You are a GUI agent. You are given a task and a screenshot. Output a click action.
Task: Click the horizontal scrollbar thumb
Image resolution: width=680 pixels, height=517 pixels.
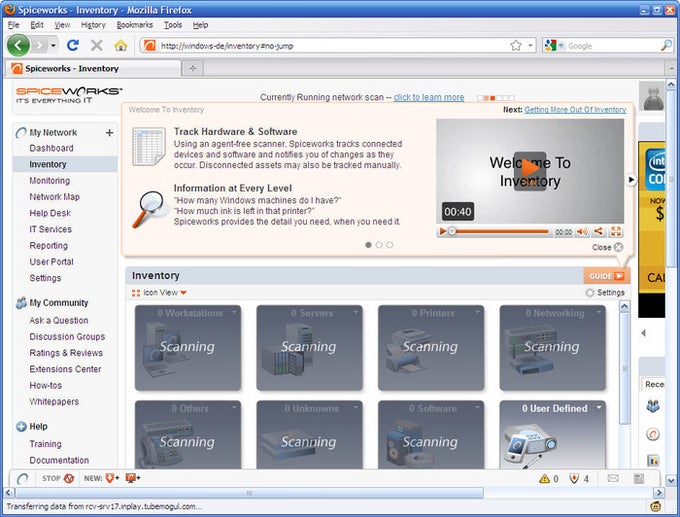coord(249,493)
